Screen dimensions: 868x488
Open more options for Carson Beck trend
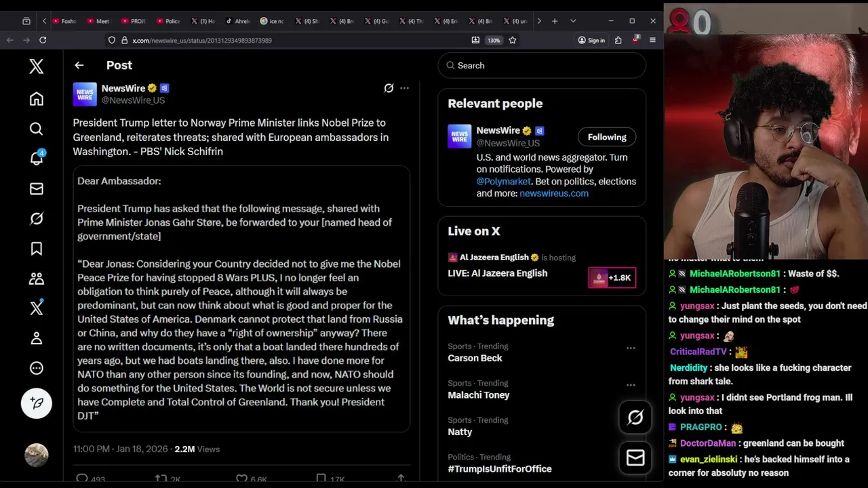[631, 348]
